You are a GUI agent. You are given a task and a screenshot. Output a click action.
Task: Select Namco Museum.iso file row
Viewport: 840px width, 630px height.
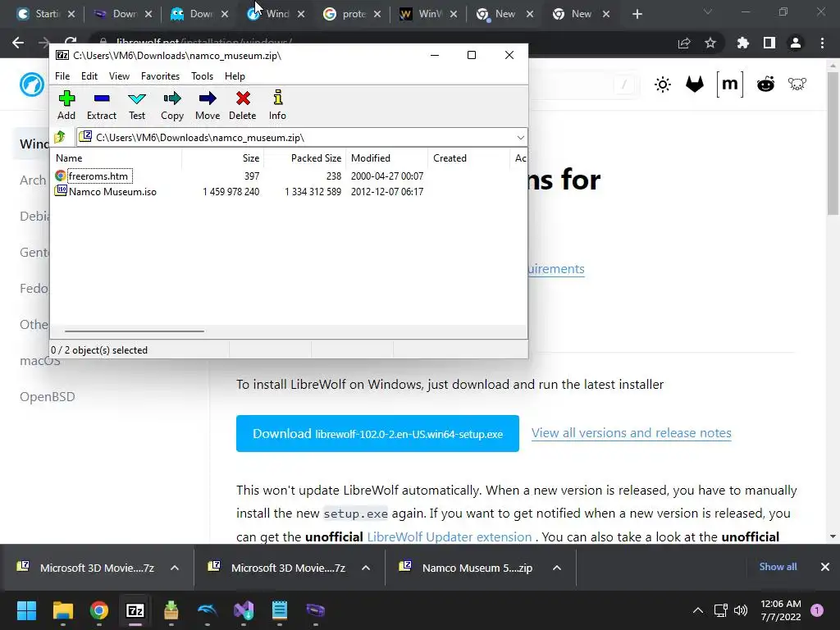tap(288, 192)
